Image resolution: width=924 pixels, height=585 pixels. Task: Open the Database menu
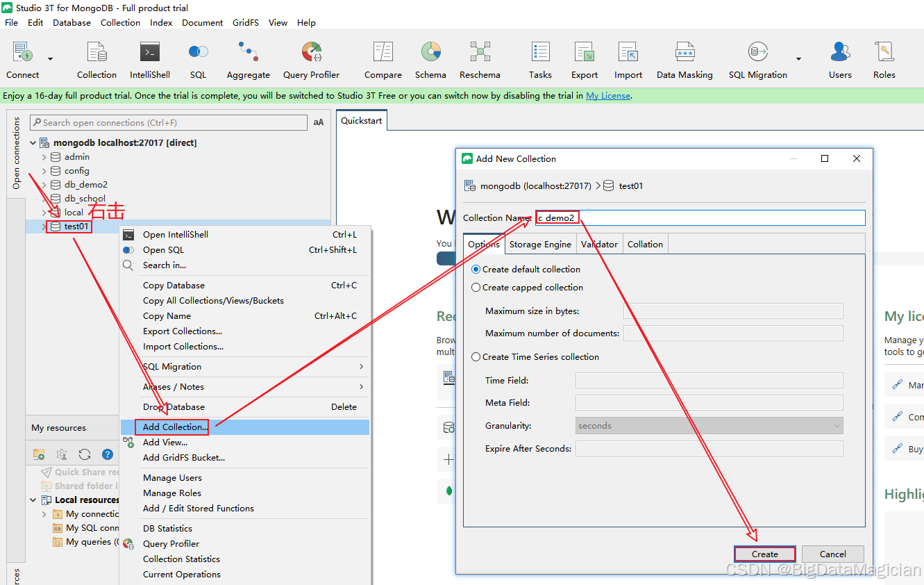click(x=72, y=22)
